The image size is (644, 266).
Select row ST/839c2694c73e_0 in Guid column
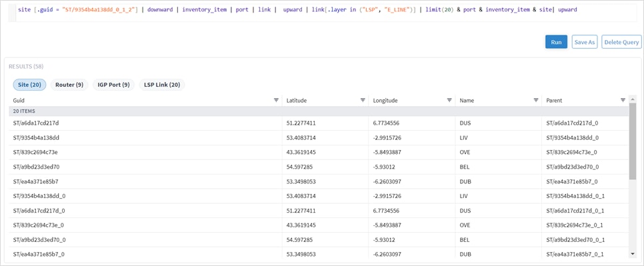coord(39,225)
